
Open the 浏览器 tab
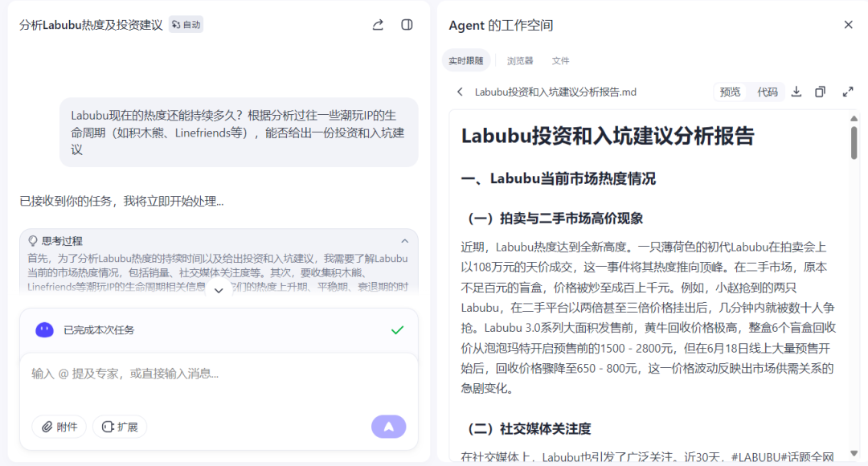pos(520,61)
